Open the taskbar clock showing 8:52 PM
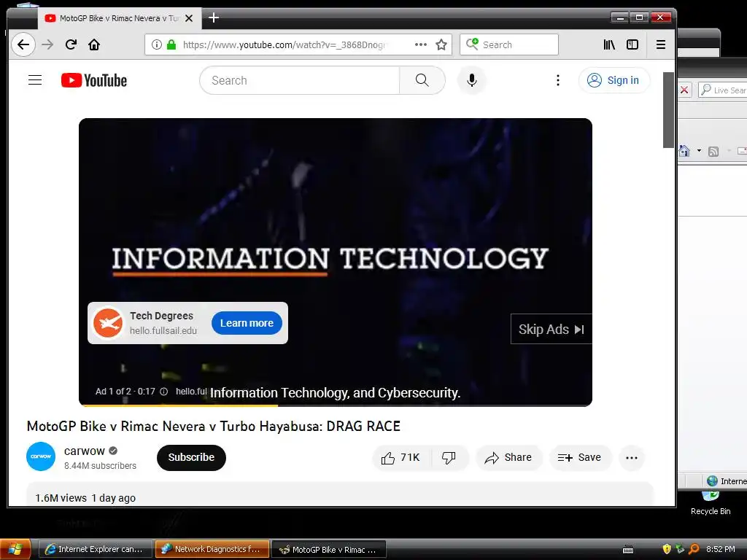 click(x=720, y=549)
